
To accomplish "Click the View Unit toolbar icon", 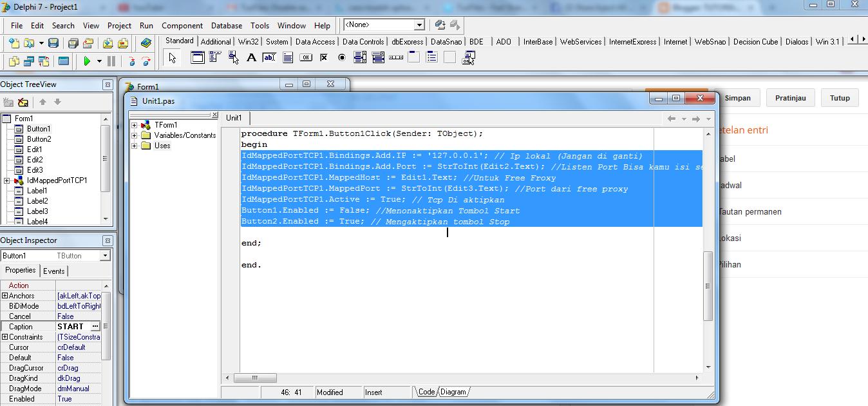I will (14, 61).
